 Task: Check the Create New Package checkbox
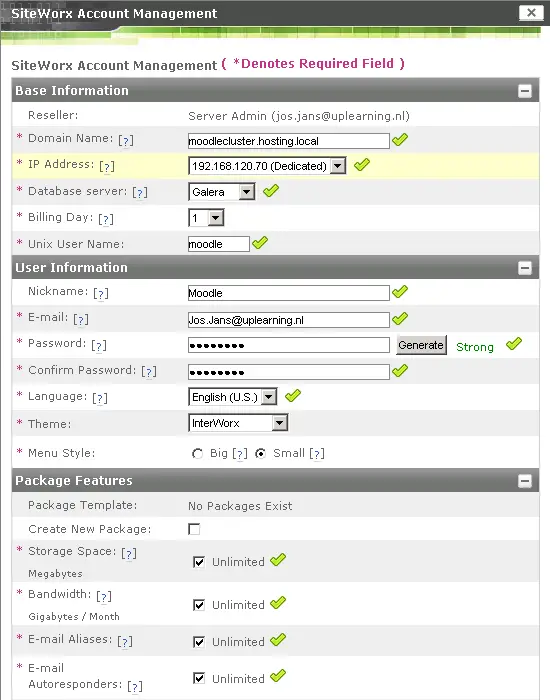tap(194, 529)
